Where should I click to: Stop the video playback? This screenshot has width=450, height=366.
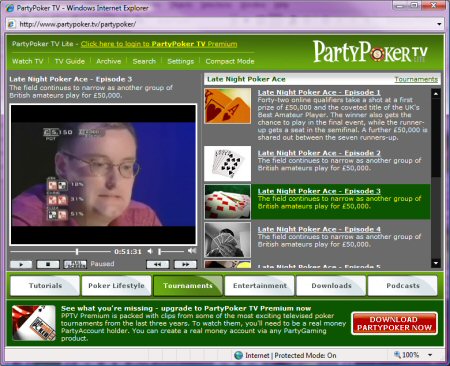[x=48, y=264]
